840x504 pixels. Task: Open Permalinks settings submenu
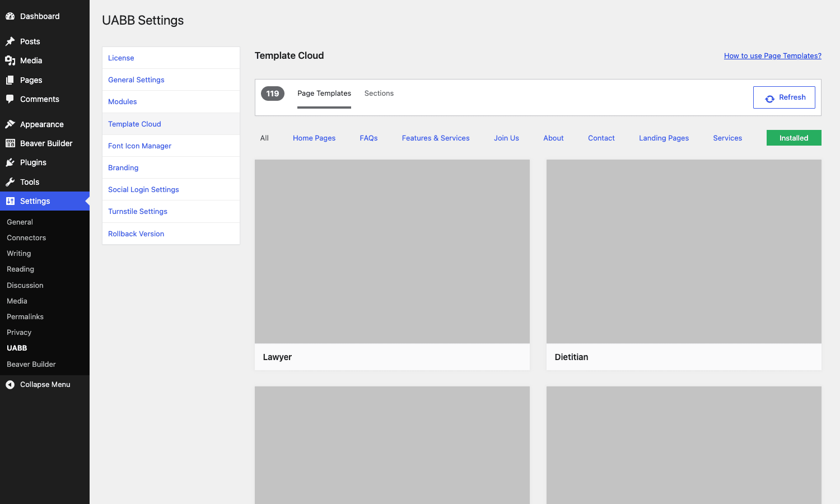click(25, 317)
